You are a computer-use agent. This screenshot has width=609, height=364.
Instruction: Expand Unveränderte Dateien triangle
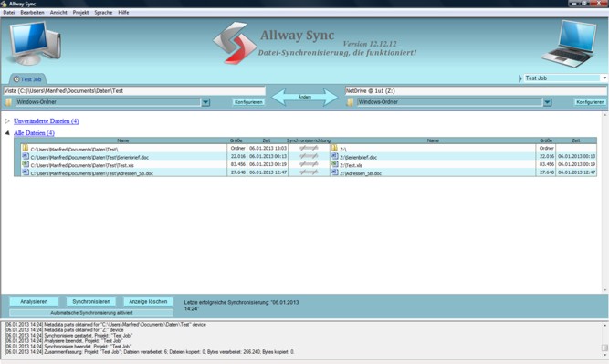[x=7, y=121]
